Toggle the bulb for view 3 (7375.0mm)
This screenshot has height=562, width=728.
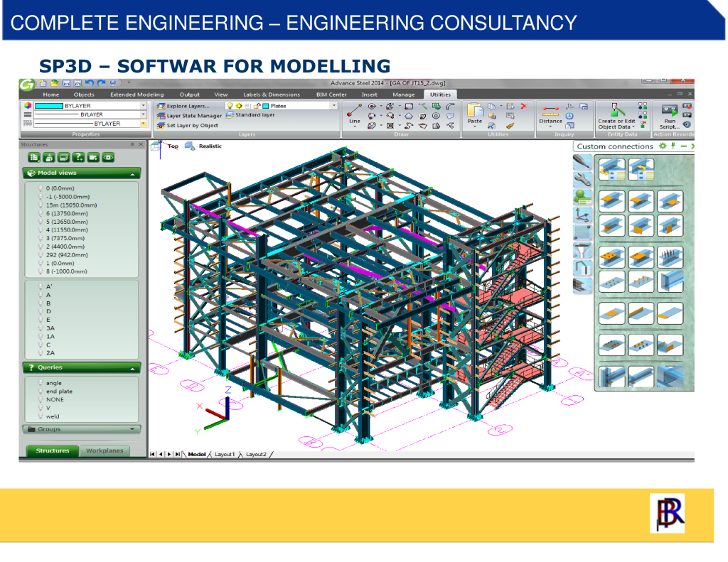(41, 238)
